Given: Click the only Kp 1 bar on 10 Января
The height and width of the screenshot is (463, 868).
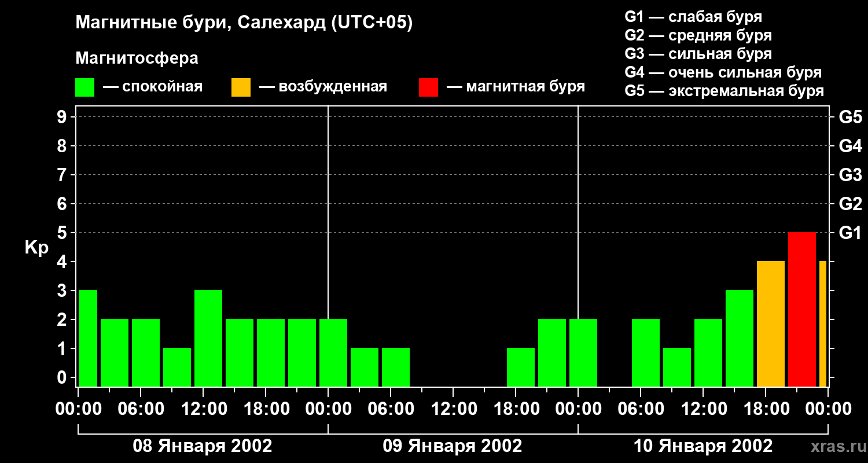Looking at the screenshot, I should click(677, 368).
